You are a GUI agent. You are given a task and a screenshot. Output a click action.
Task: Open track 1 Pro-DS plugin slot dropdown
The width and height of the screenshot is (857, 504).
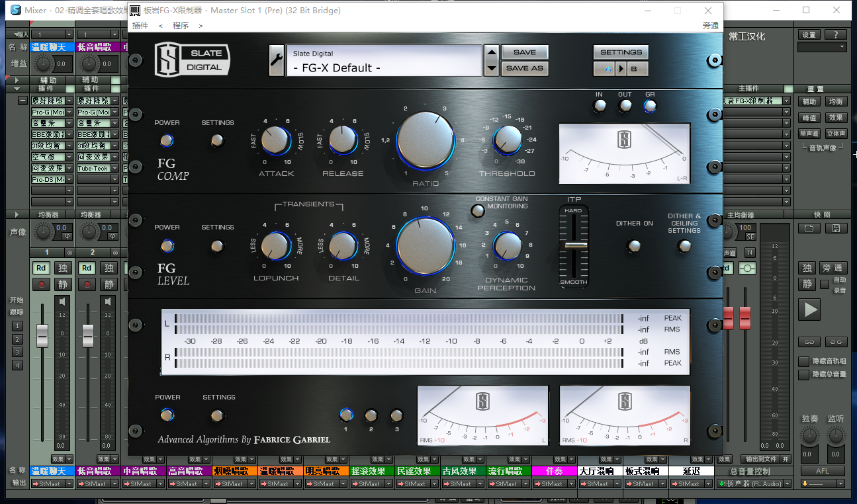pyautogui.click(x=69, y=179)
